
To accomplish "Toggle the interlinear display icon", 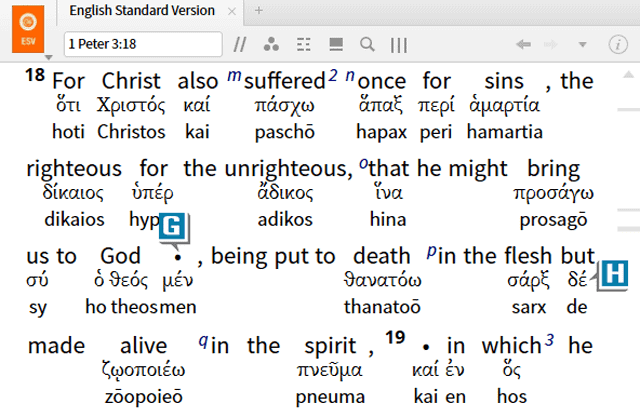I will point(303,44).
